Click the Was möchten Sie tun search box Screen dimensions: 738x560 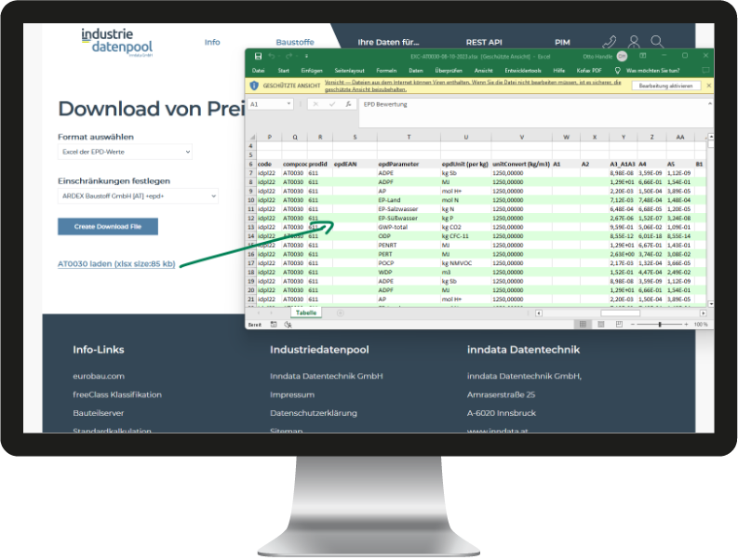coord(652,71)
